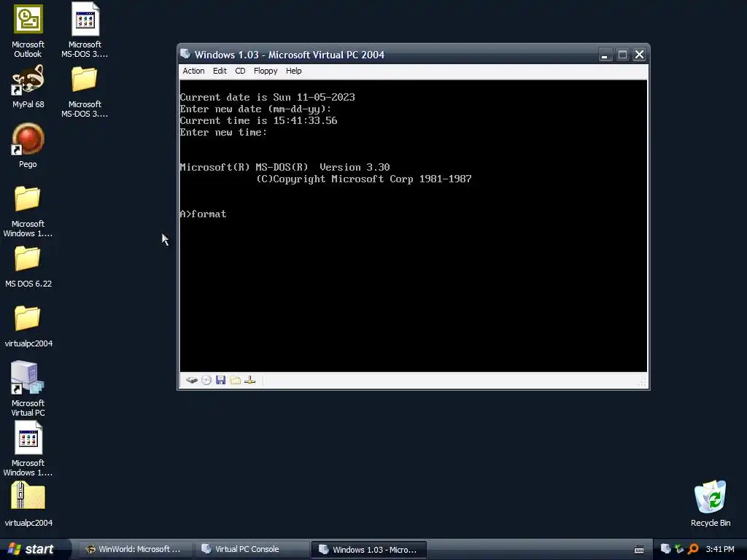This screenshot has width=747, height=560.
Task: Click the floppy disk status icon in Virtual PC
Action: [220, 380]
